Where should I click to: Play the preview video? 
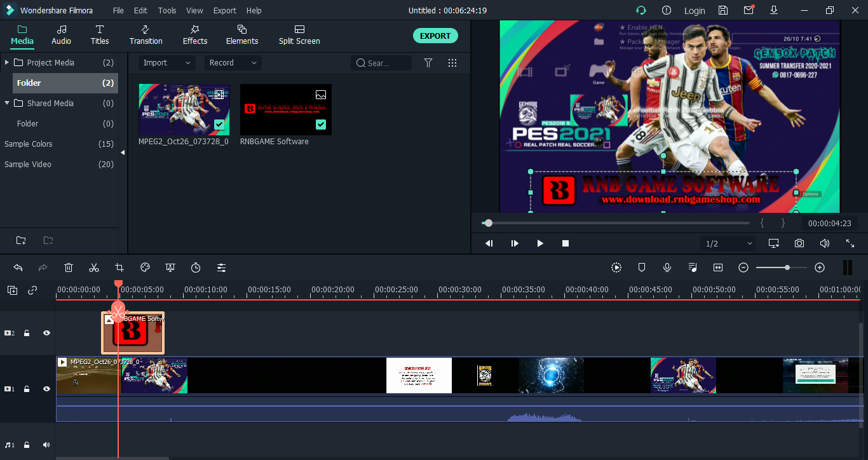pyautogui.click(x=540, y=243)
